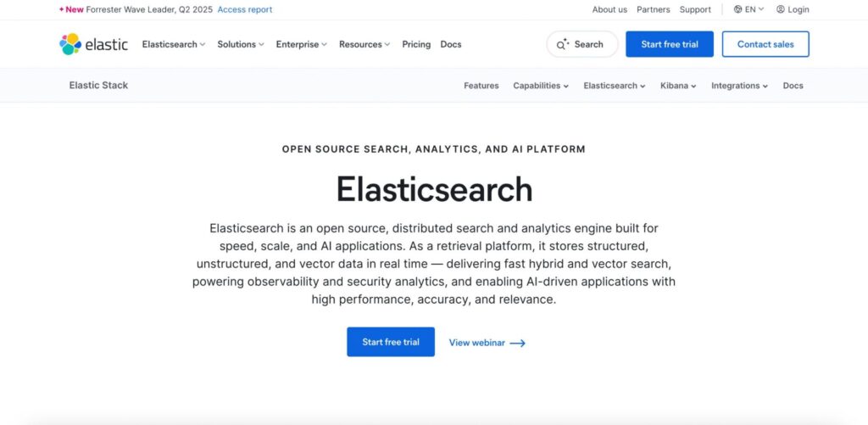The width and height of the screenshot is (868, 425).
Task: Click the Contact sales button
Action: pyautogui.click(x=765, y=44)
